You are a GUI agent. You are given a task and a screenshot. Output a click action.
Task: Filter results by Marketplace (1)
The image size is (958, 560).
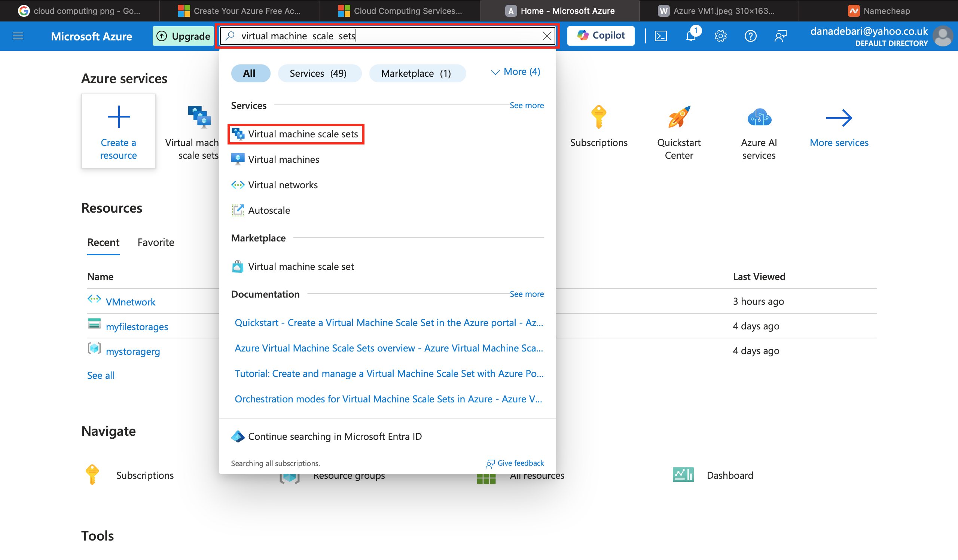417,73
